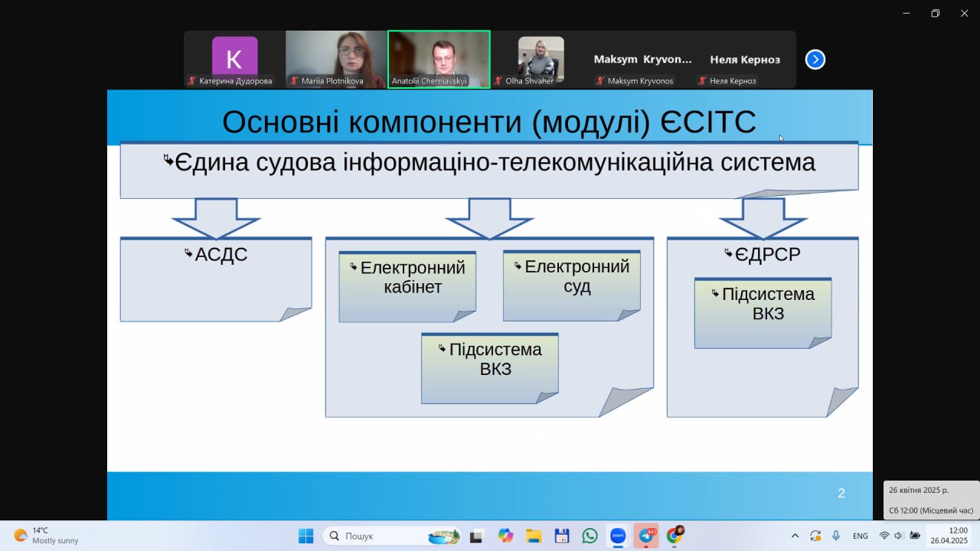This screenshot has height=551, width=980.
Task: Open battery status tray icon
Action: [x=914, y=536]
